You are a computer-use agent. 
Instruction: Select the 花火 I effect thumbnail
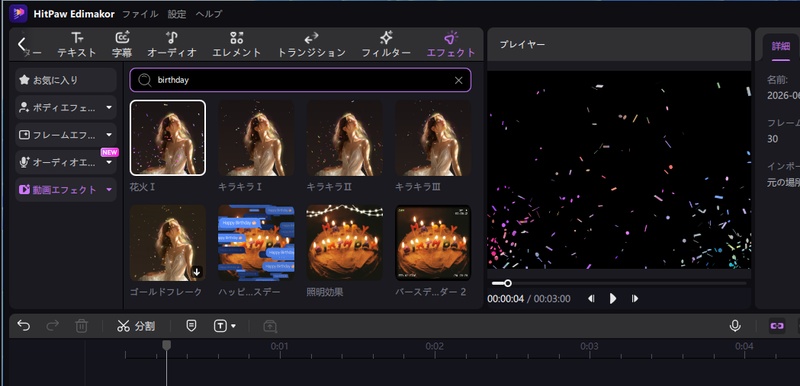(168, 138)
